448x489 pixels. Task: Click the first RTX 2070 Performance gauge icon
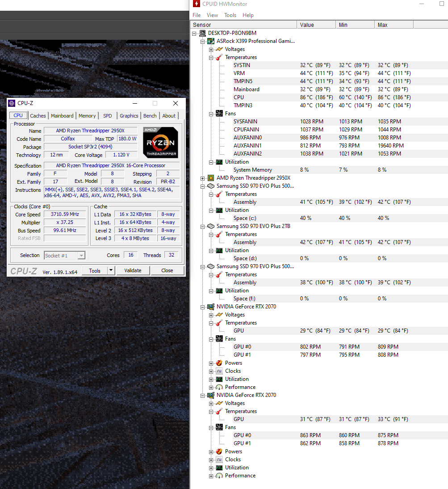(x=219, y=388)
